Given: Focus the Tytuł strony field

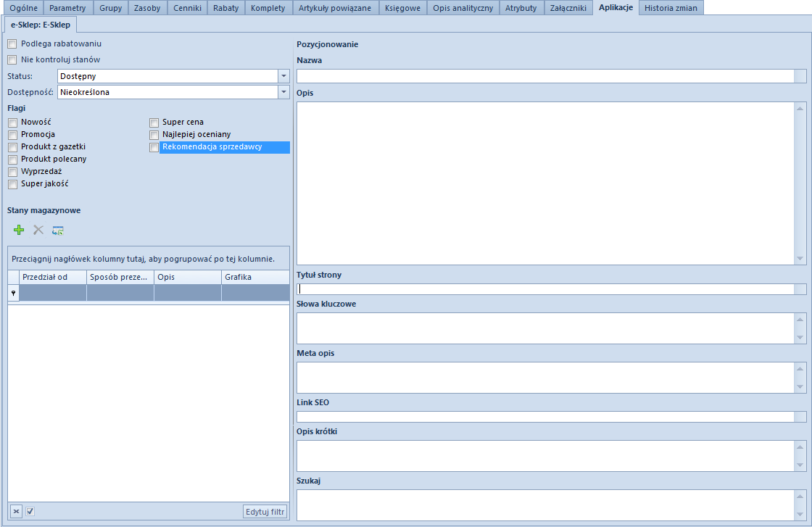Looking at the screenshot, I should (x=545, y=289).
